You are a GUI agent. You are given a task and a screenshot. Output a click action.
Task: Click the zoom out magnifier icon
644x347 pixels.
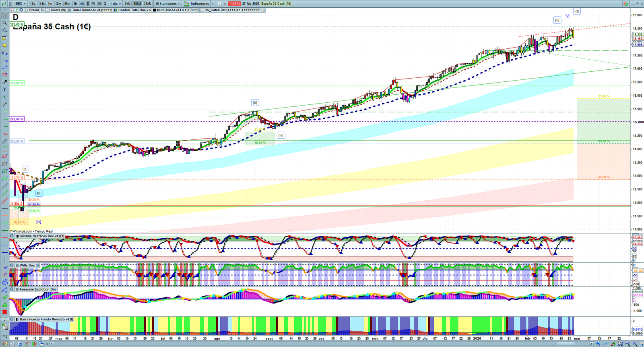(x=628, y=344)
